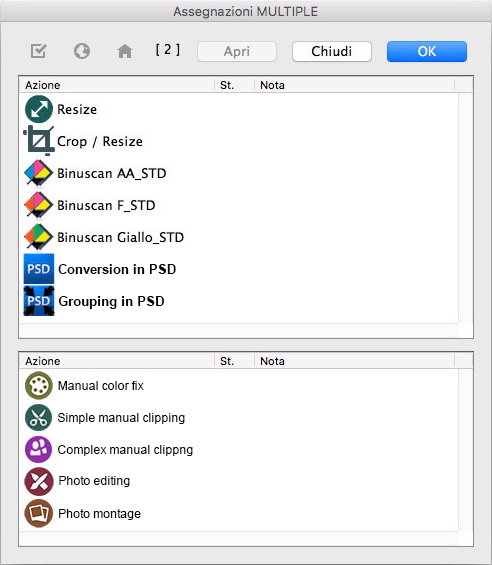Screen dimensions: 492x565
Task: Select the Binuscan F_STD icon
Action: point(39,205)
